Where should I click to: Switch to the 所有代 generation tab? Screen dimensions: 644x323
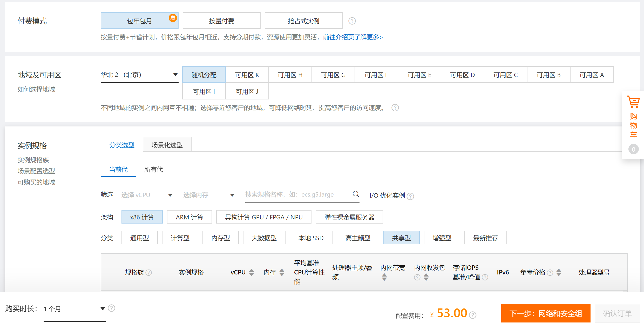tap(153, 170)
